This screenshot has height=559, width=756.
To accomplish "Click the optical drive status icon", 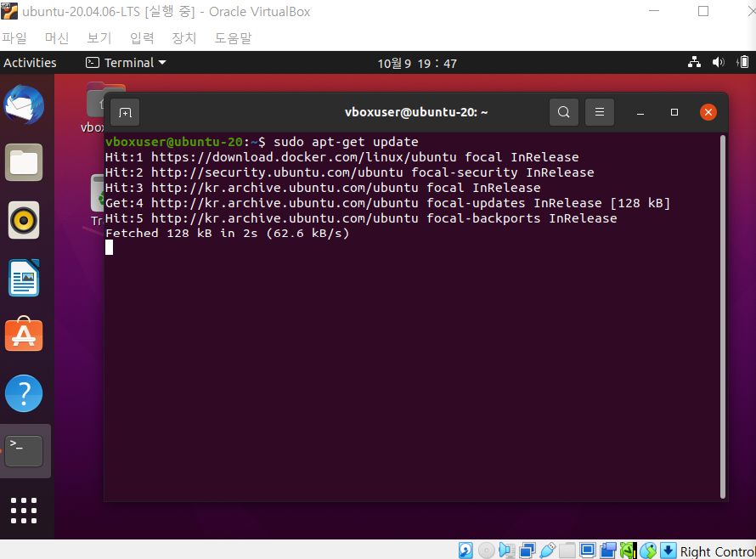I will pyautogui.click(x=486, y=551).
